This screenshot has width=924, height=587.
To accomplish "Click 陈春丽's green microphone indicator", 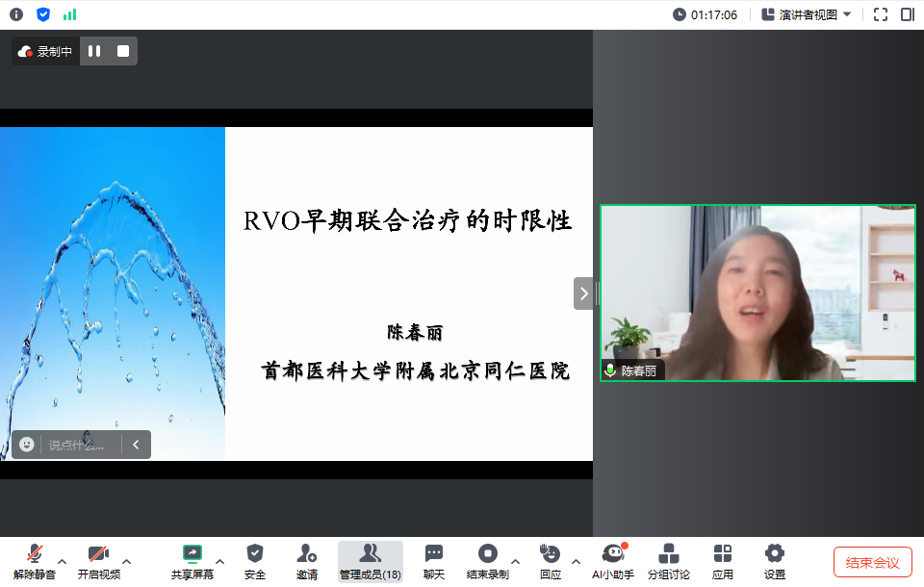I will tap(610, 370).
